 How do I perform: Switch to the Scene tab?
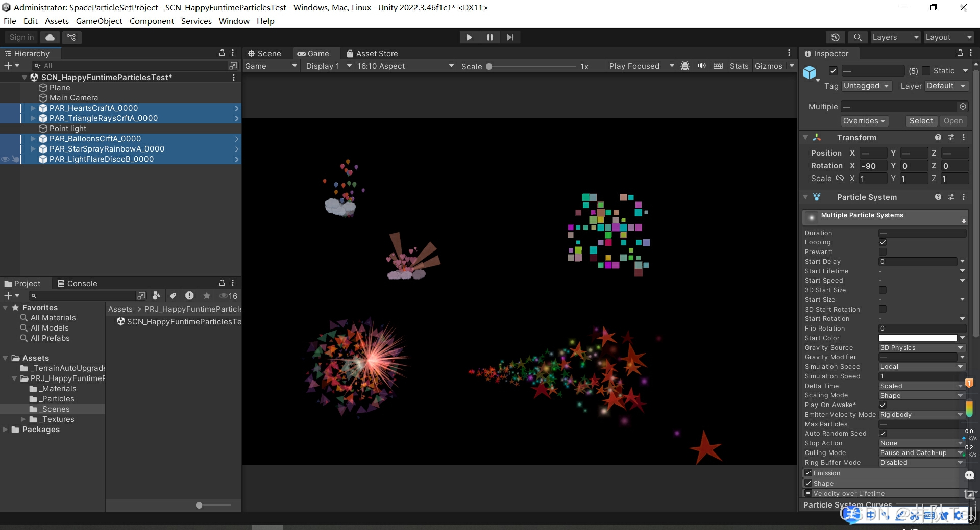click(264, 54)
